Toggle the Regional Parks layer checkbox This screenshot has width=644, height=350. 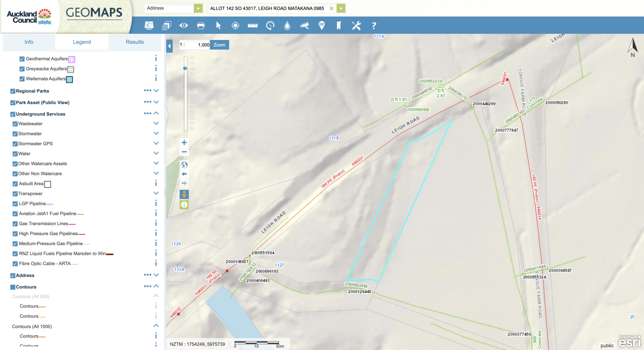(13, 91)
